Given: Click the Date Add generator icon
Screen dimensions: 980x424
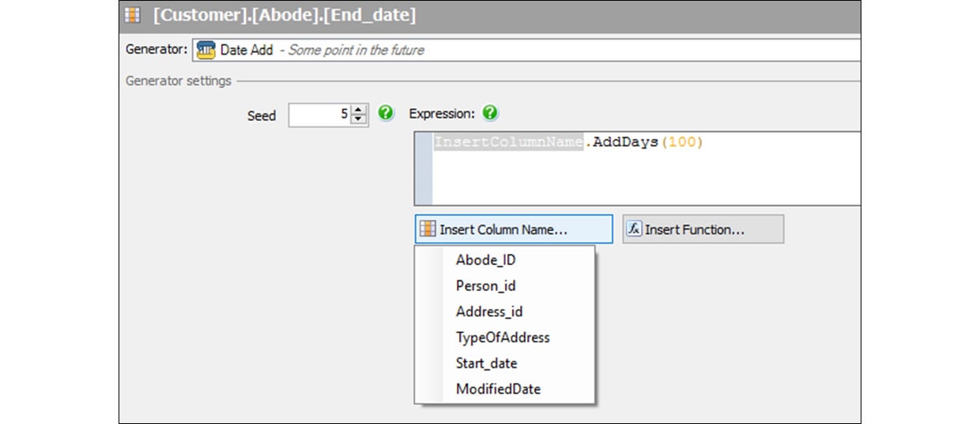Looking at the screenshot, I should click(205, 50).
